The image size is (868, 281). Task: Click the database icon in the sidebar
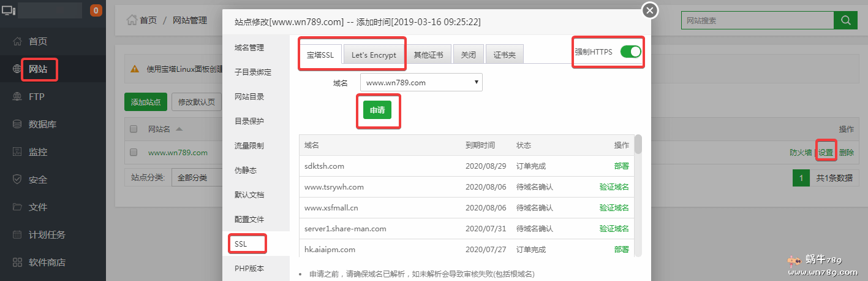click(x=17, y=125)
